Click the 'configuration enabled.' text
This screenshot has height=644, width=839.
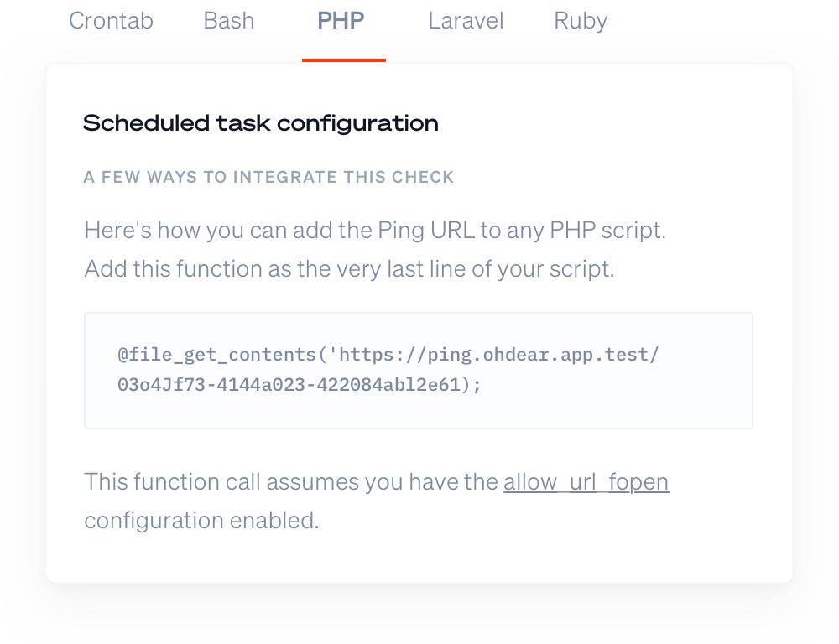(x=201, y=520)
